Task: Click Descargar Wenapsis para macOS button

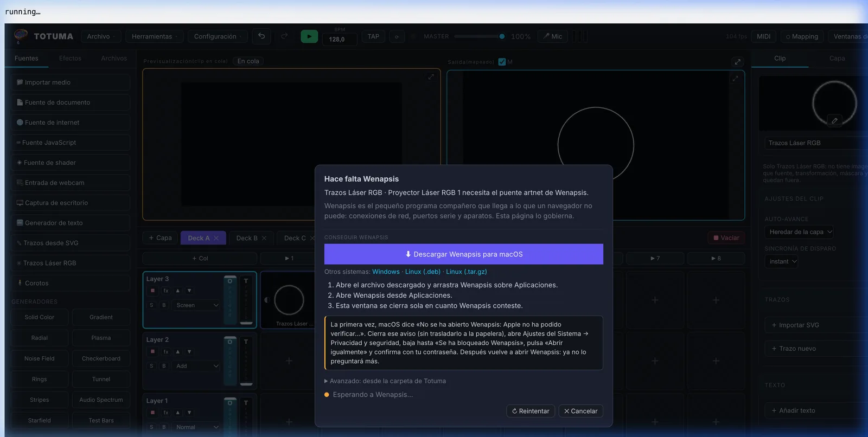Action: [464, 254]
